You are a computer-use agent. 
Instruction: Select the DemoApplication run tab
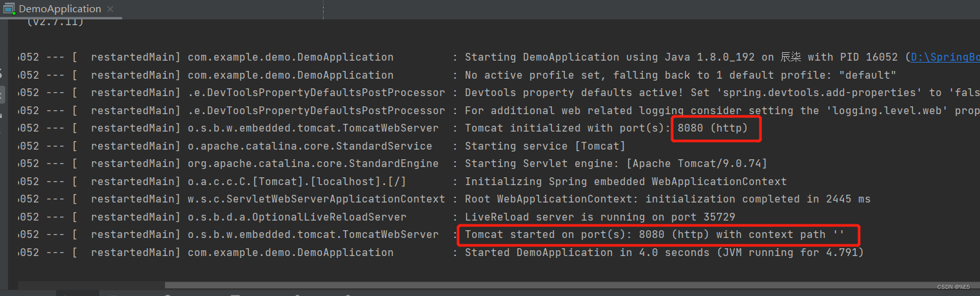click(60, 9)
